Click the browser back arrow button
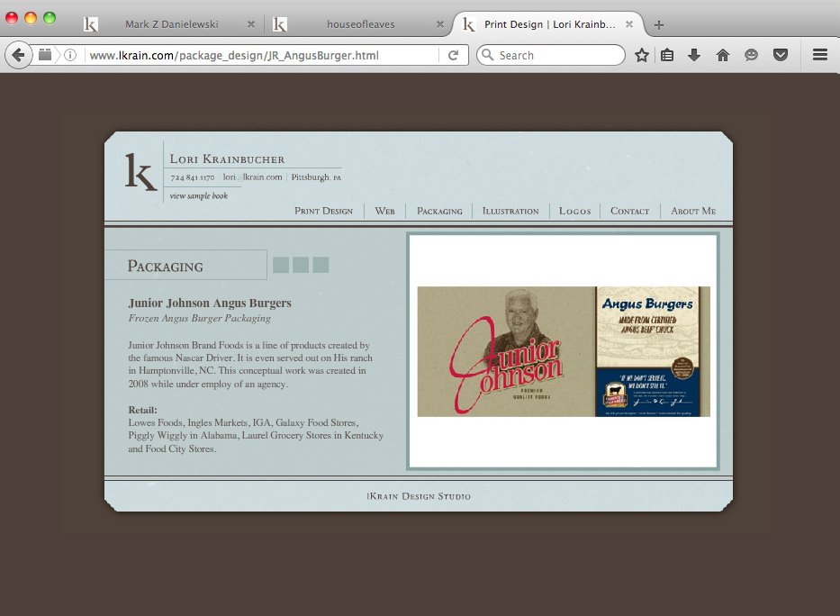Viewport: 840px width, 616px height. pos(18,55)
